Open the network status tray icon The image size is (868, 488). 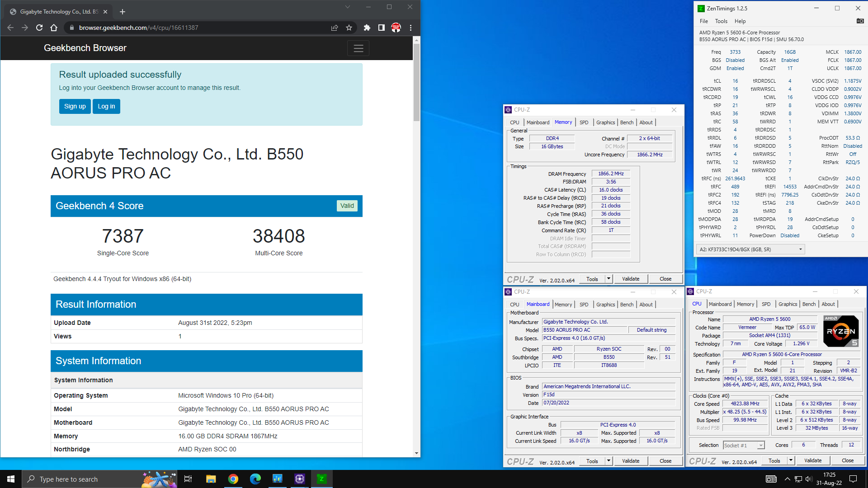click(798, 479)
